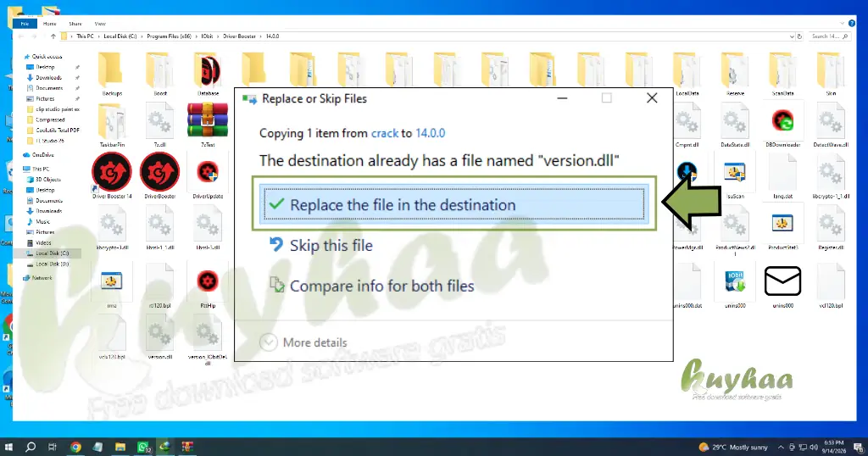Show hidden icons in the system tray
This screenshot has width=868, height=456.
pyautogui.click(x=781, y=448)
